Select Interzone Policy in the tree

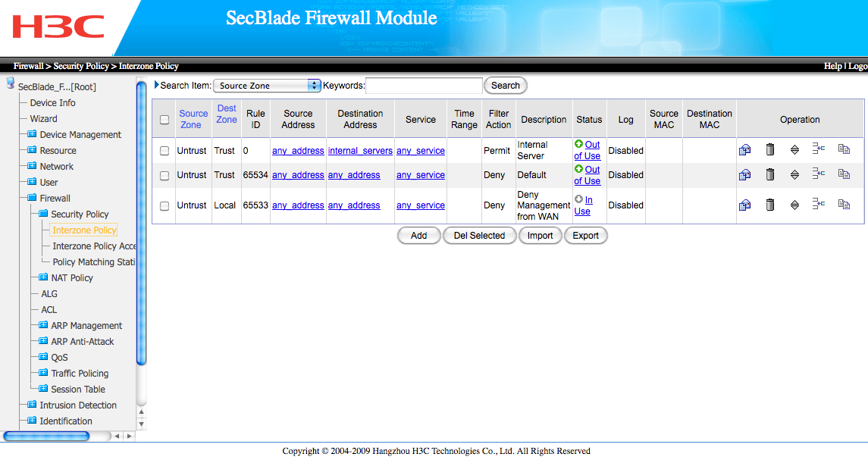point(85,230)
